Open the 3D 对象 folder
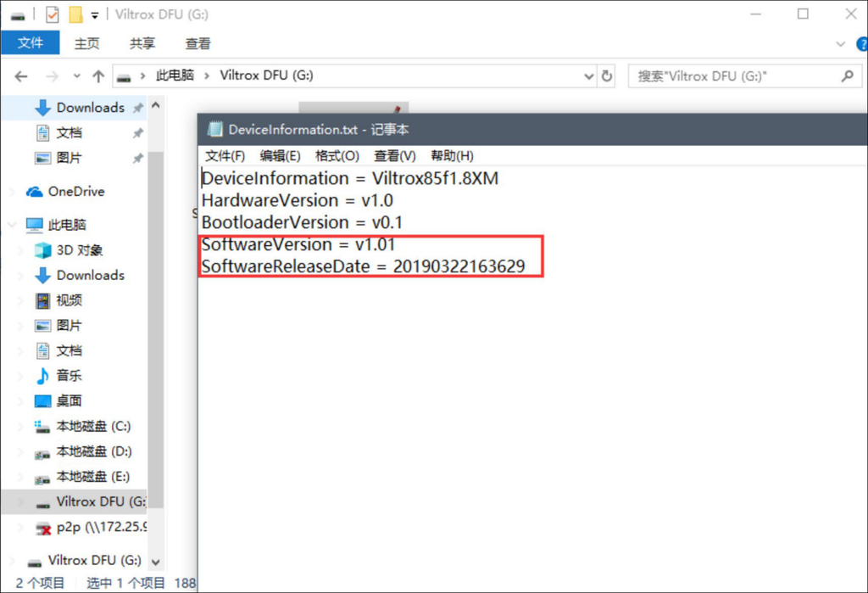868x593 pixels. 79,250
